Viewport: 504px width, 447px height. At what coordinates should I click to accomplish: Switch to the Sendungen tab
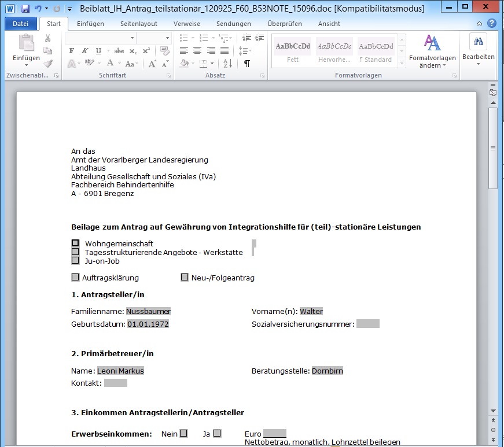[234, 24]
